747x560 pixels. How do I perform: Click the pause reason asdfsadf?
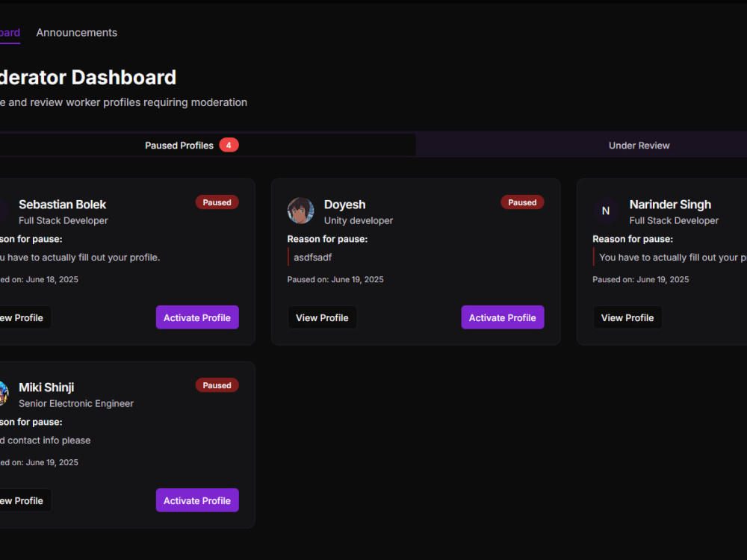point(312,257)
